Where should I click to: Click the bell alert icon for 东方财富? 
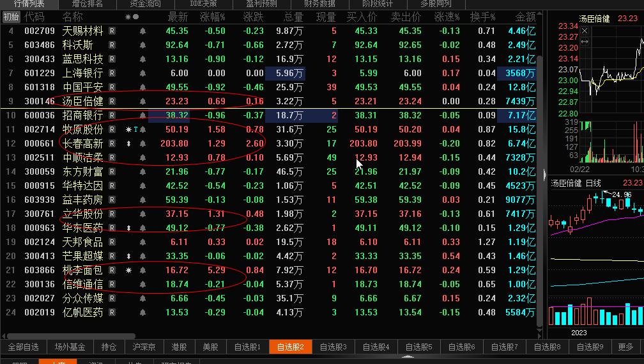tap(142, 171)
